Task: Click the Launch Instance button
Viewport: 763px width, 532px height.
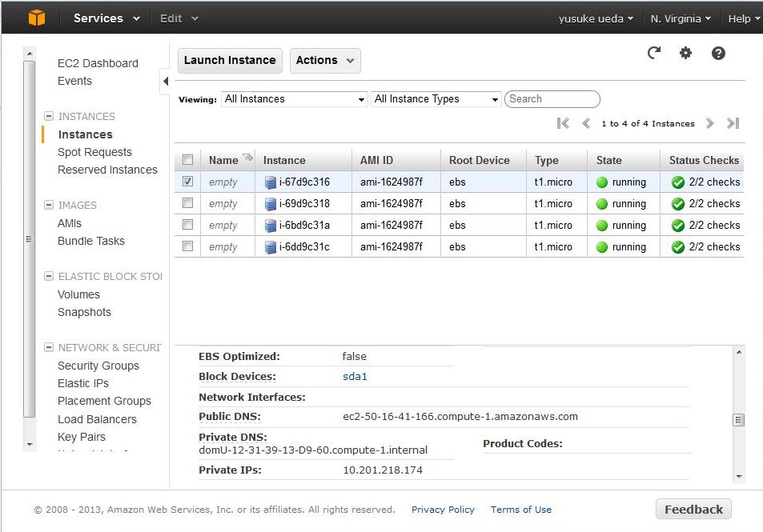Action: (x=230, y=60)
